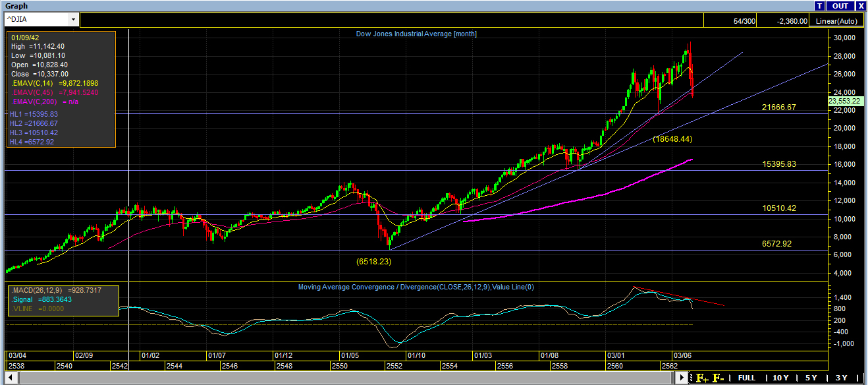The height and width of the screenshot is (385, 868).
Task: Click the Graph window title
Action: (x=16, y=5)
